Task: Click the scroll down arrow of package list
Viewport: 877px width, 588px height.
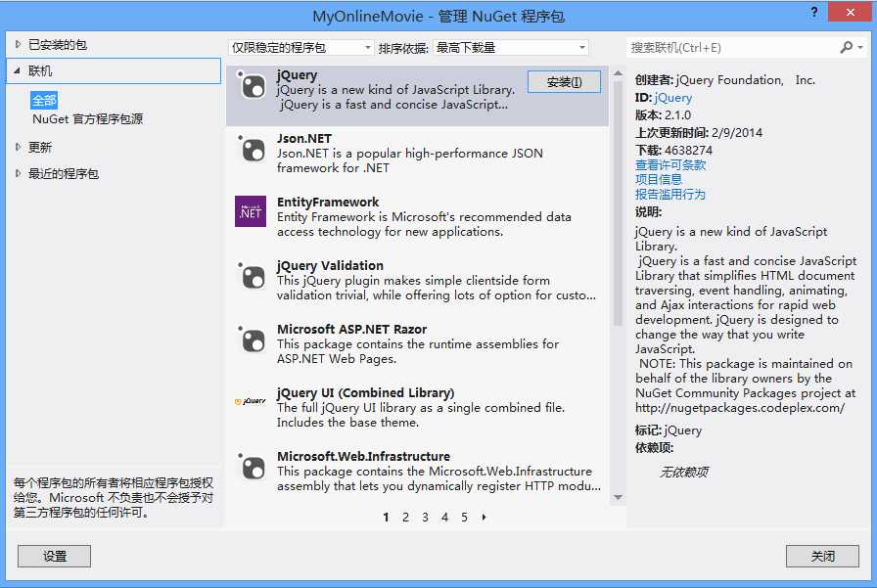Action: point(618,497)
